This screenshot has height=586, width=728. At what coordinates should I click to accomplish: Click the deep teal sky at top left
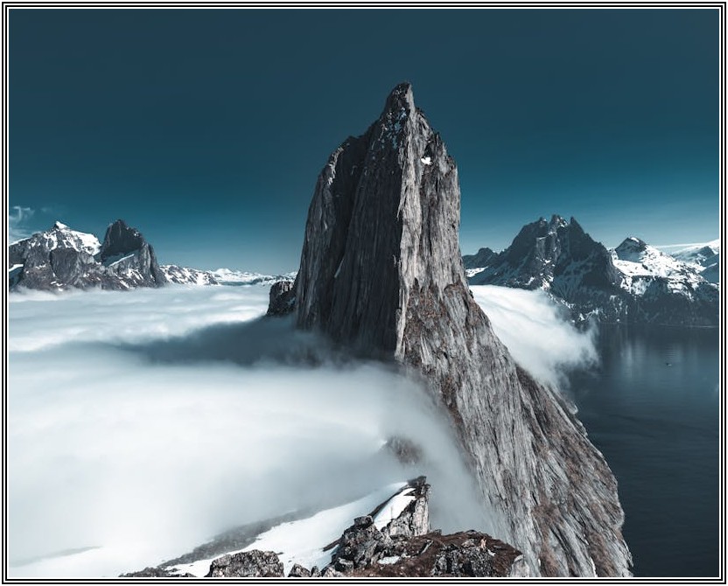point(131,87)
